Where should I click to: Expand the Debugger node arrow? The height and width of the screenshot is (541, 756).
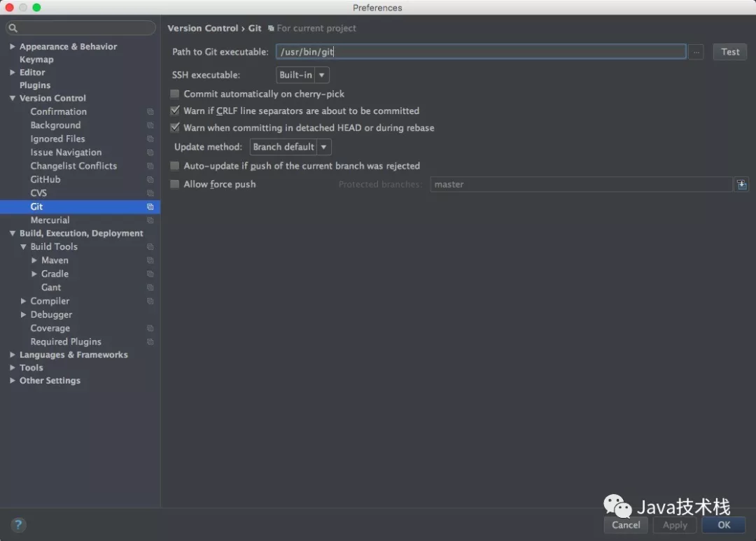[x=23, y=314]
